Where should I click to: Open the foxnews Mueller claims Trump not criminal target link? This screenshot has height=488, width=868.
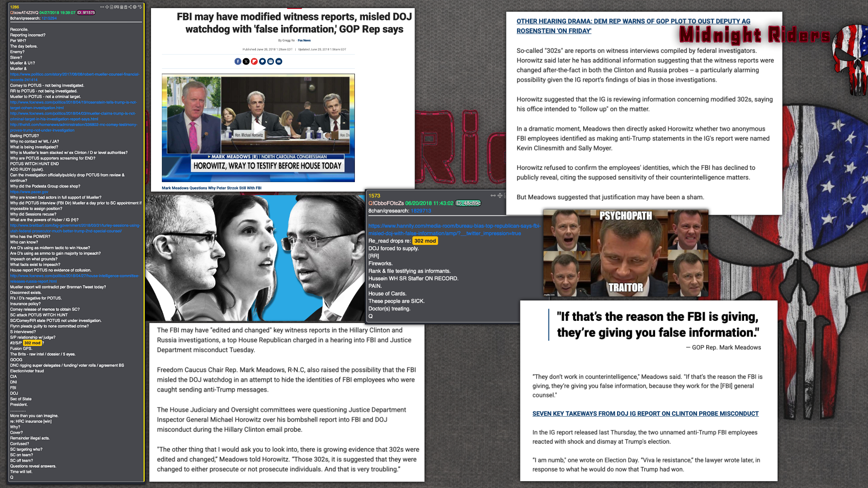click(73, 116)
